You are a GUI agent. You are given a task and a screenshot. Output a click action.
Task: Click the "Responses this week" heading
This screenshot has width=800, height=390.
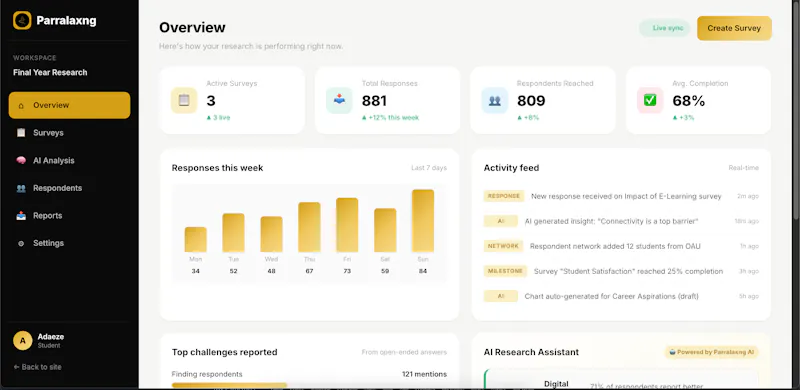click(x=217, y=168)
